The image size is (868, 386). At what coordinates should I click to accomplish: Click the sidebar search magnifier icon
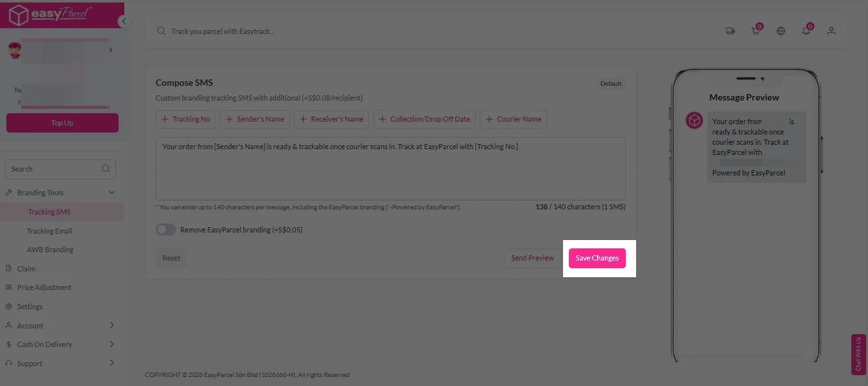click(x=106, y=169)
